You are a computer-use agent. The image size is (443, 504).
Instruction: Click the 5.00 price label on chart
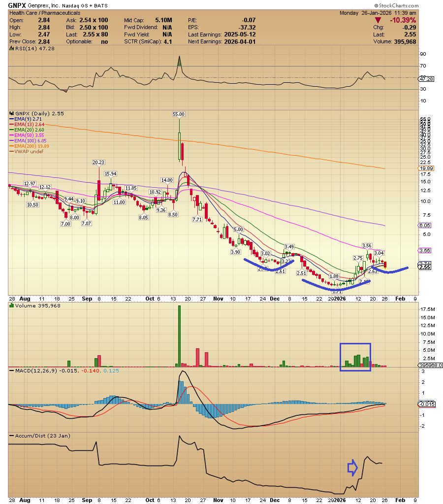click(238, 230)
